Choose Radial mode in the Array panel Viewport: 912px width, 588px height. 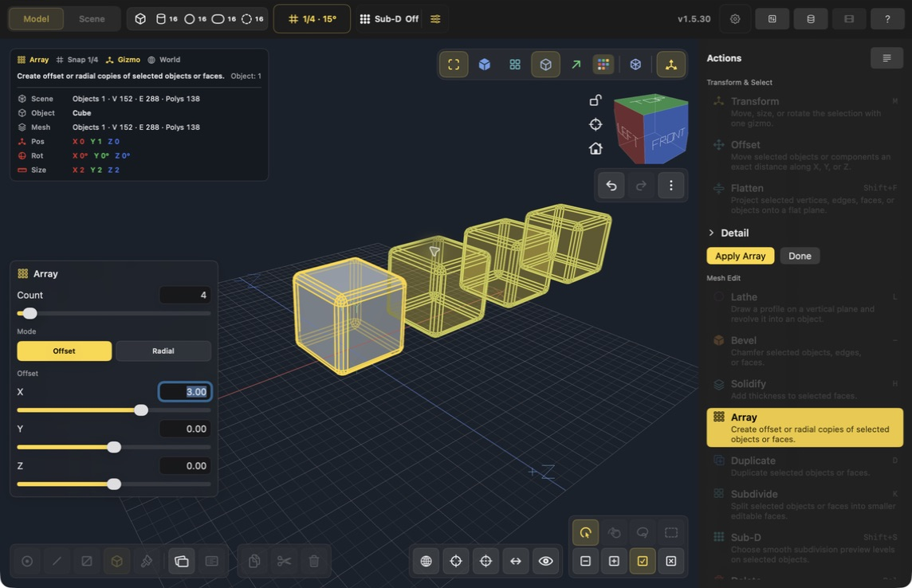[x=163, y=351]
